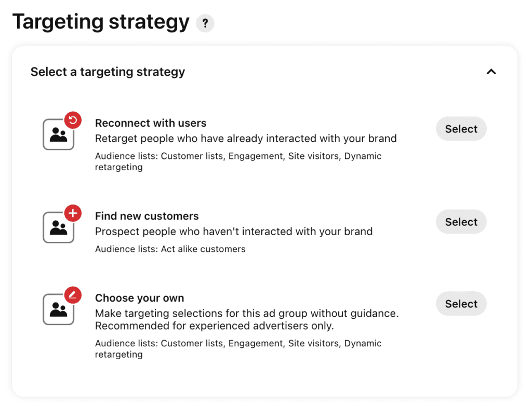Screen dimensions: 532x407
Task: Click the "Retarget people" description text
Action: (246, 139)
